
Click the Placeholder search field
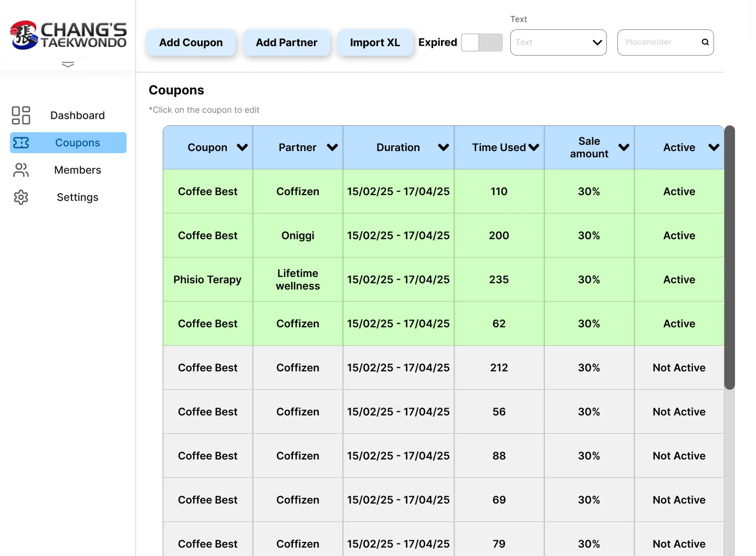coord(665,42)
